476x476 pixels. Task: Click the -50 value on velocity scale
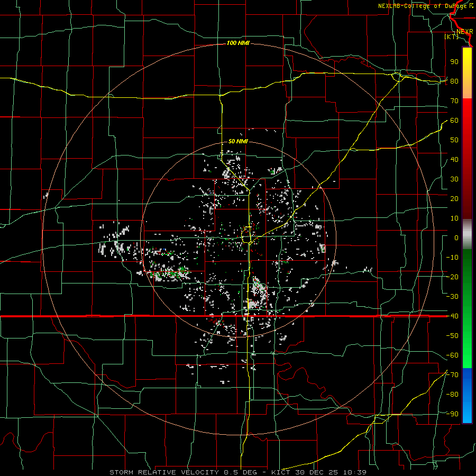[x=452, y=336]
